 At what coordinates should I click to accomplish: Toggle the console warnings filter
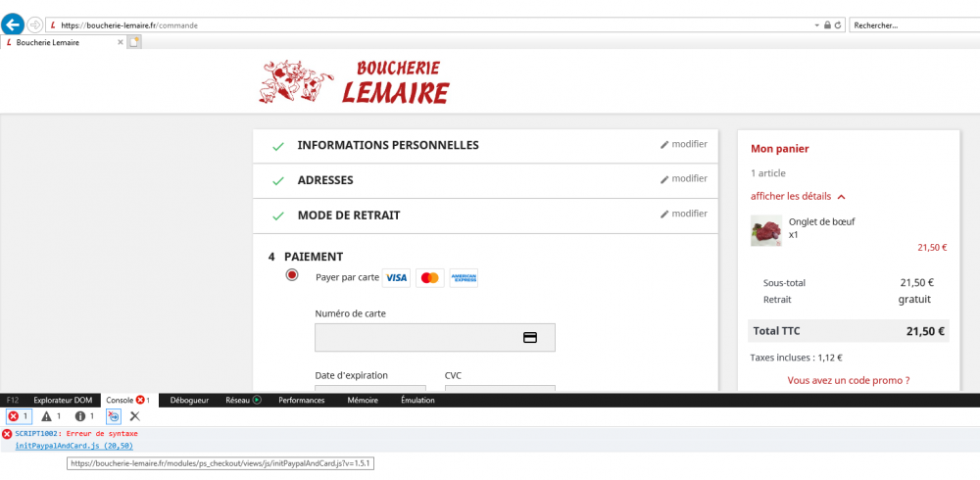click(x=51, y=416)
